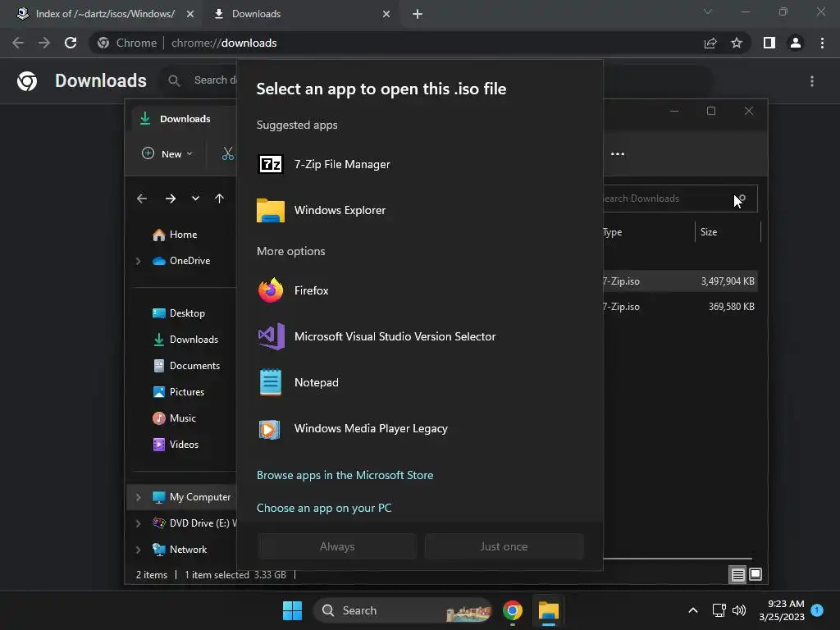Image resolution: width=840 pixels, height=630 pixels.
Task: Open the volume speaker tray icon
Action: tap(739, 610)
